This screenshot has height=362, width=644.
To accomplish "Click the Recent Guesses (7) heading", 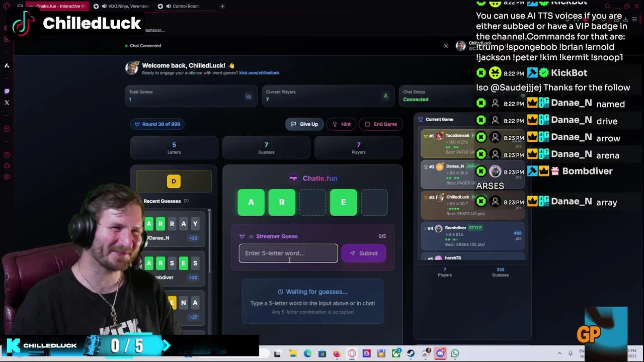I will (x=166, y=201).
